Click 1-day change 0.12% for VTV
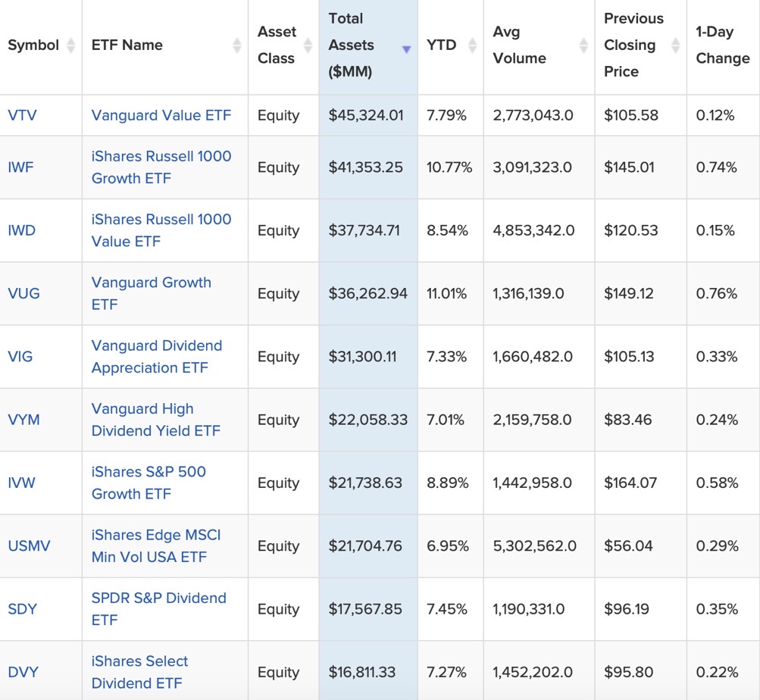 point(715,115)
